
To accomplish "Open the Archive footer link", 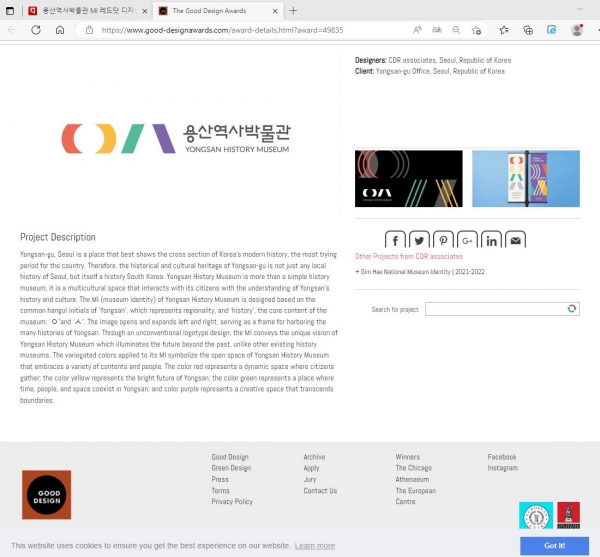I will (314, 457).
